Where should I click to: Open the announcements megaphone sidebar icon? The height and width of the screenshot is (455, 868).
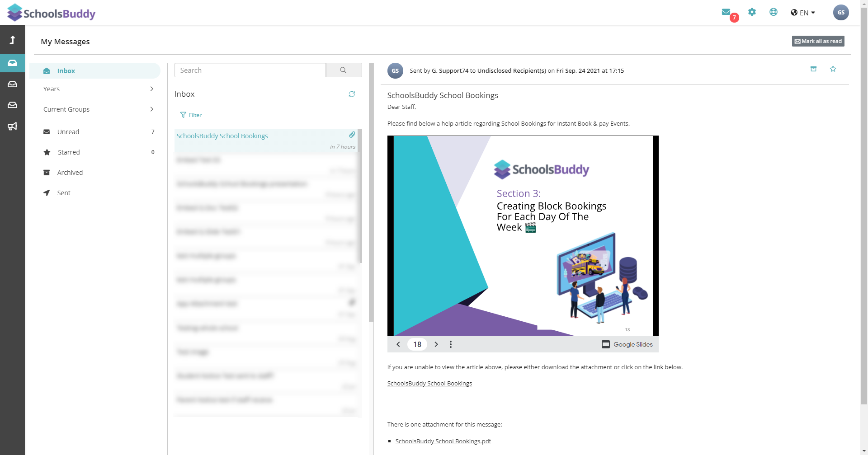click(12, 126)
